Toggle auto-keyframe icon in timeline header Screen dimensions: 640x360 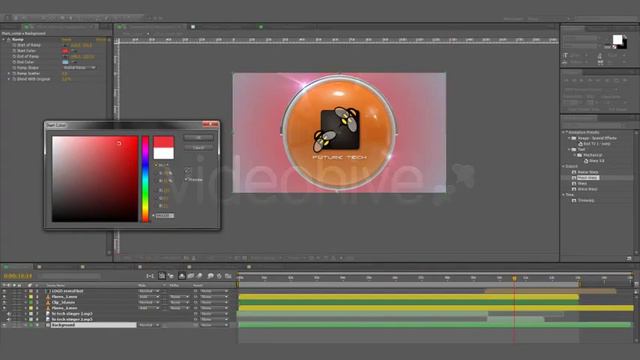click(x=219, y=276)
